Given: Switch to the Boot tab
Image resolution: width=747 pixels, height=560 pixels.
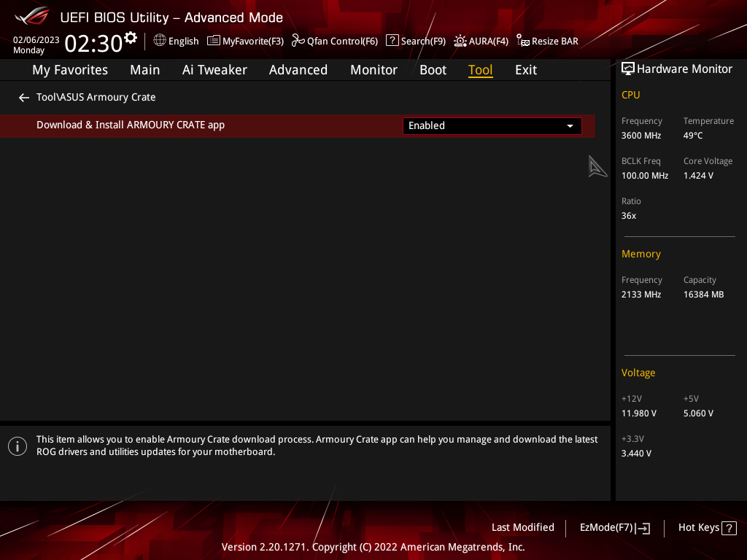Looking at the screenshot, I should (x=433, y=70).
